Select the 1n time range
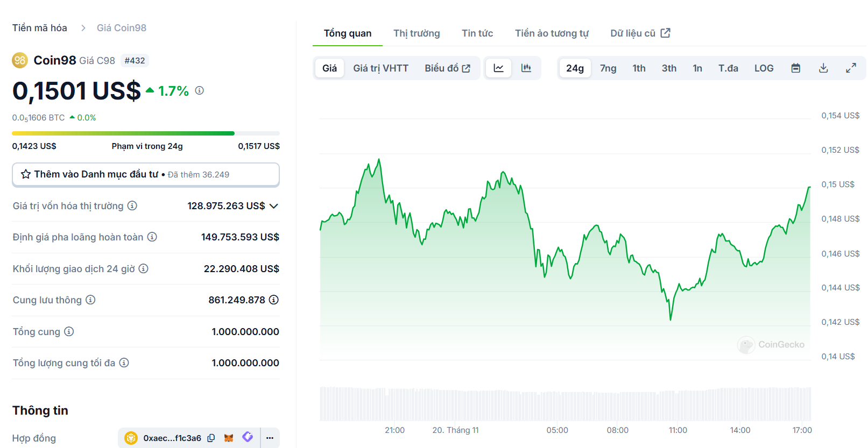The image size is (868, 448). 697,68
